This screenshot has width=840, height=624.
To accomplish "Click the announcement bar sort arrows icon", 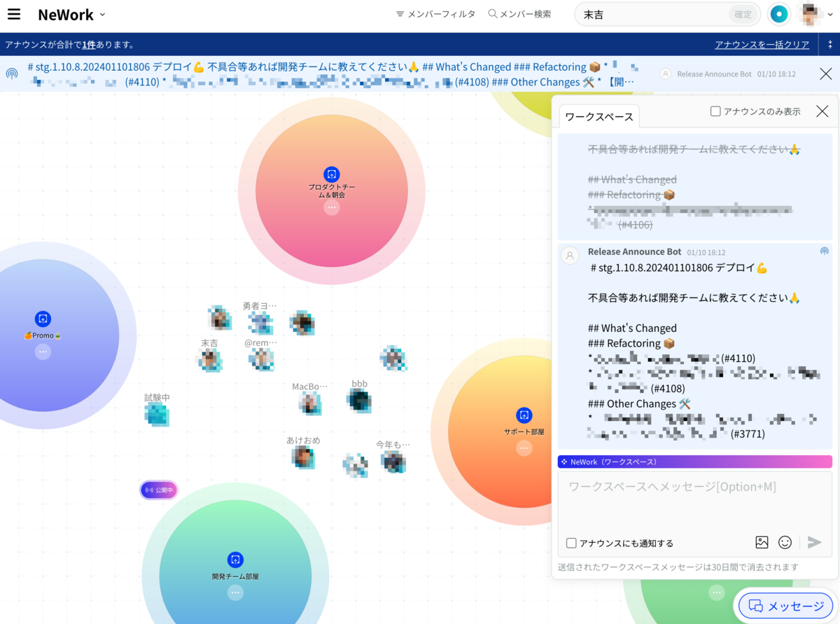I will pos(830,44).
